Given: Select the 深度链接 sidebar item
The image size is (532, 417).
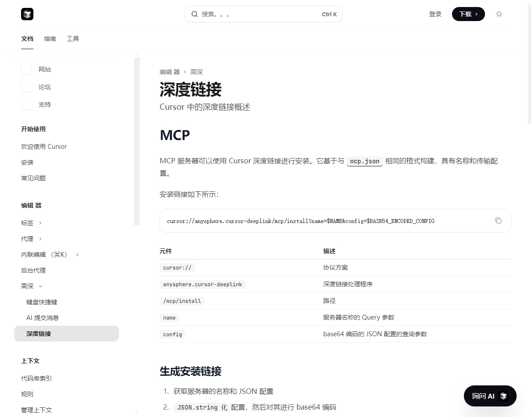Looking at the screenshot, I should coord(66,334).
